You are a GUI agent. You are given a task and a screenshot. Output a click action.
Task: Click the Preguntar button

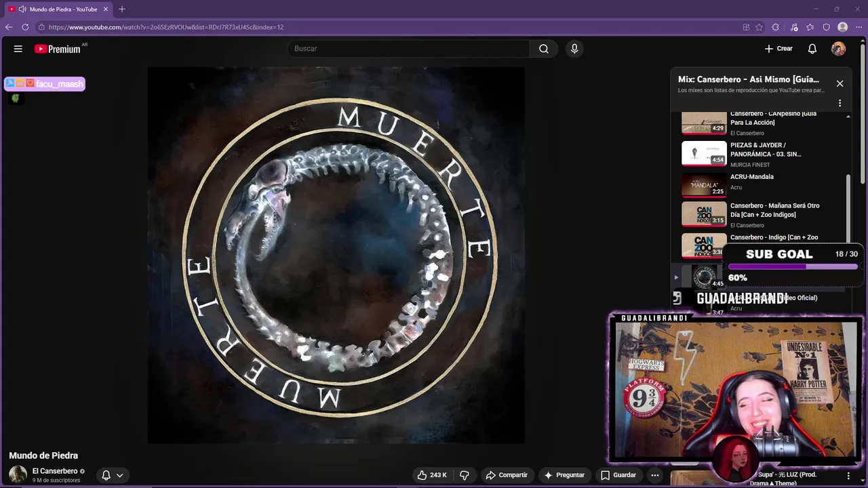(564, 475)
